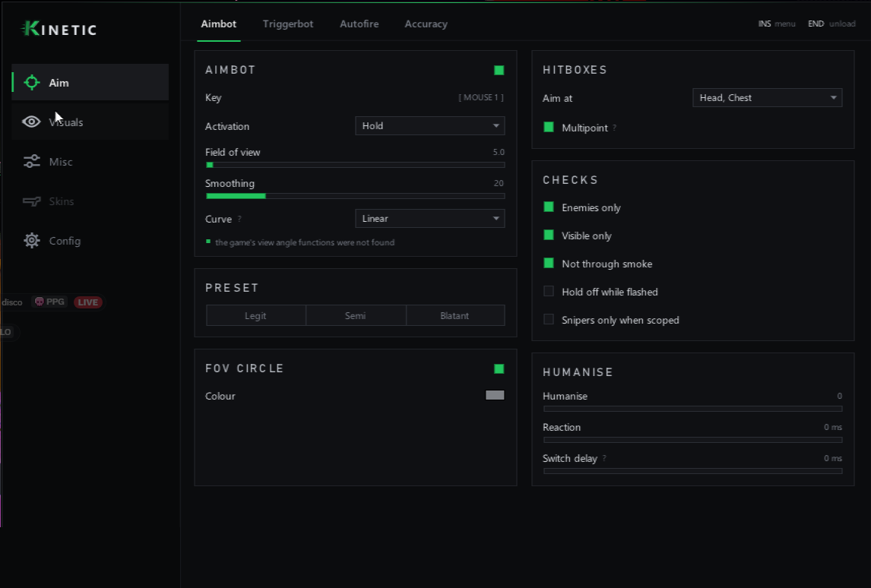Screen dimensions: 871x588
Task: Select the Skins gun icon
Action: [x=32, y=201]
